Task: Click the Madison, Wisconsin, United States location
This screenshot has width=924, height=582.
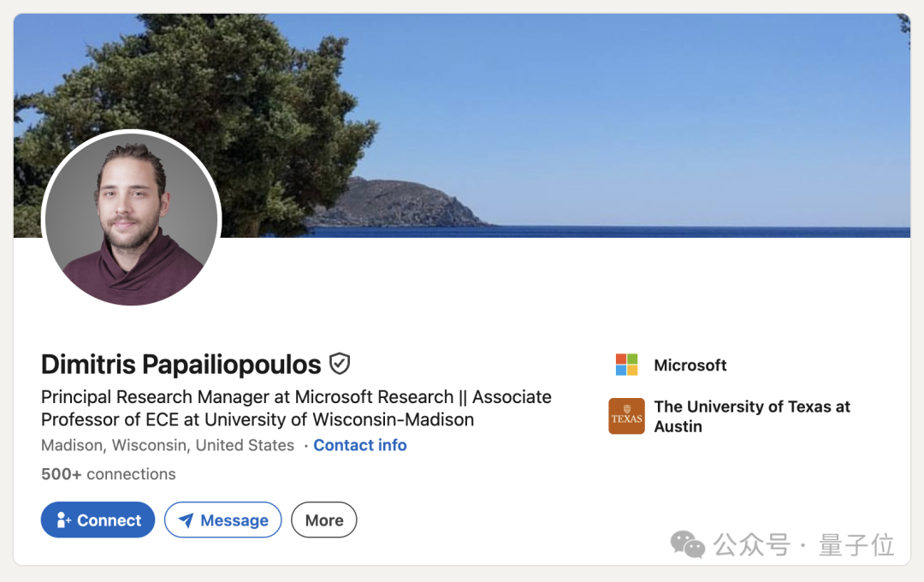Action: [168, 445]
